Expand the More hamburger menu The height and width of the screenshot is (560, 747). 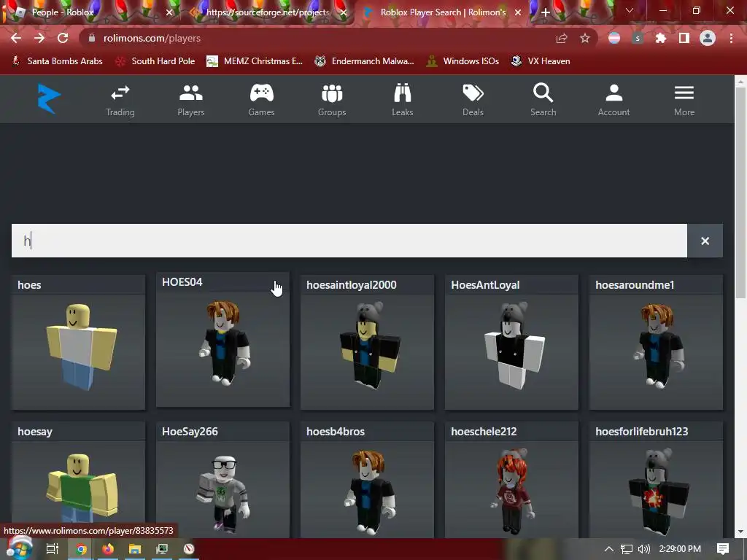(x=684, y=101)
